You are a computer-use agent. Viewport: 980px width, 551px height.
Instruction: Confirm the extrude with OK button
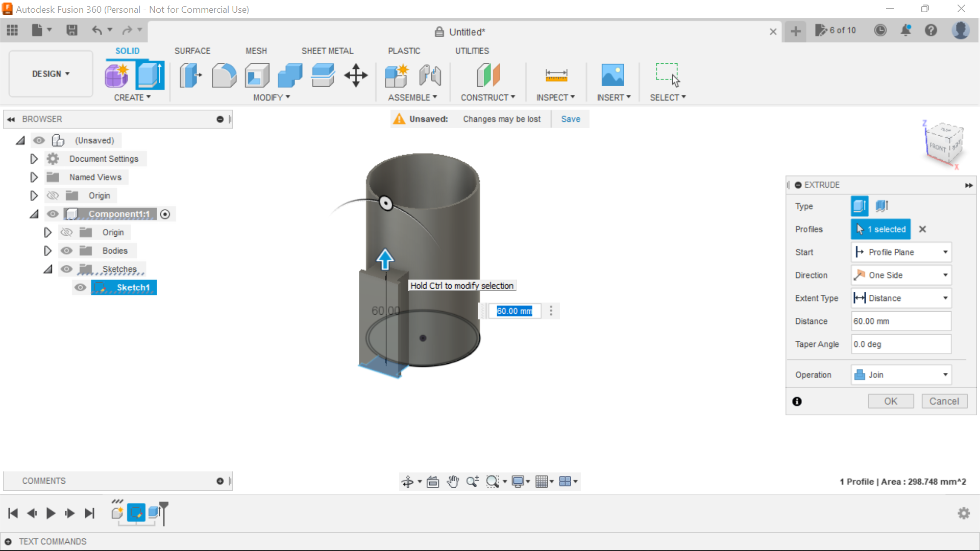click(890, 401)
